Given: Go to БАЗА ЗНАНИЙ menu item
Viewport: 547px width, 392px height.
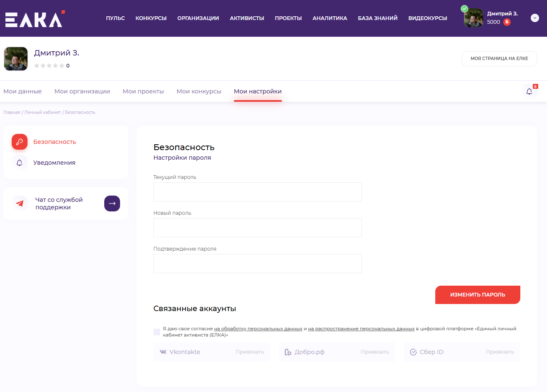Looking at the screenshot, I should coord(377,18).
